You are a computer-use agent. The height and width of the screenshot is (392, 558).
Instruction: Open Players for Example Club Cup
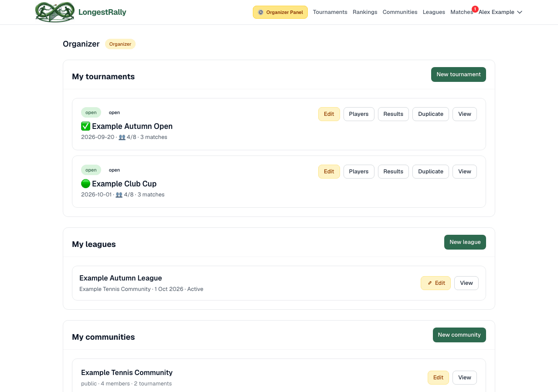pos(359,172)
